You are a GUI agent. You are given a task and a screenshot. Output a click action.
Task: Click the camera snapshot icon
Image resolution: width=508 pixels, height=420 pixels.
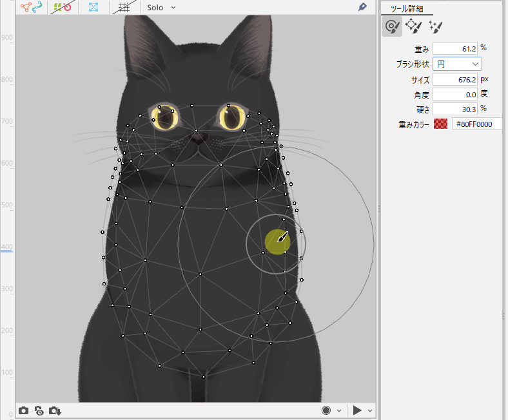(23, 410)
